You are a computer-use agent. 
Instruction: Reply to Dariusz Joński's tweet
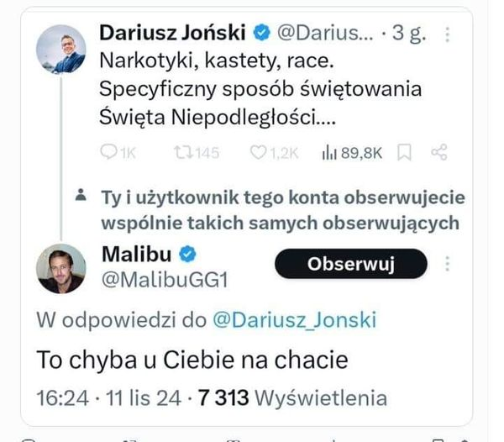coord(109,152)
